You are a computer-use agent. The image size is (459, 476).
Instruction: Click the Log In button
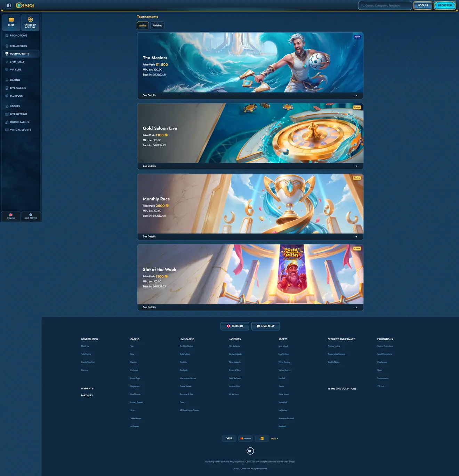click(423, 5)
